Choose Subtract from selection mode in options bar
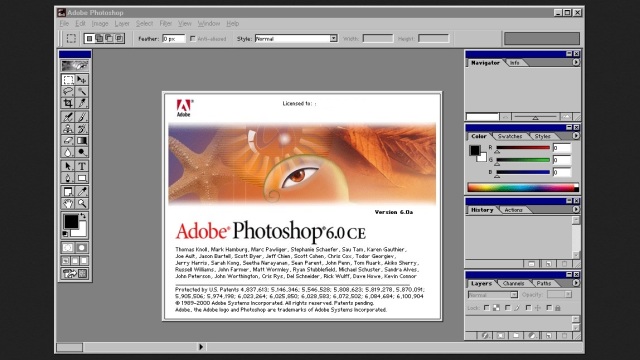 point(109,38)
